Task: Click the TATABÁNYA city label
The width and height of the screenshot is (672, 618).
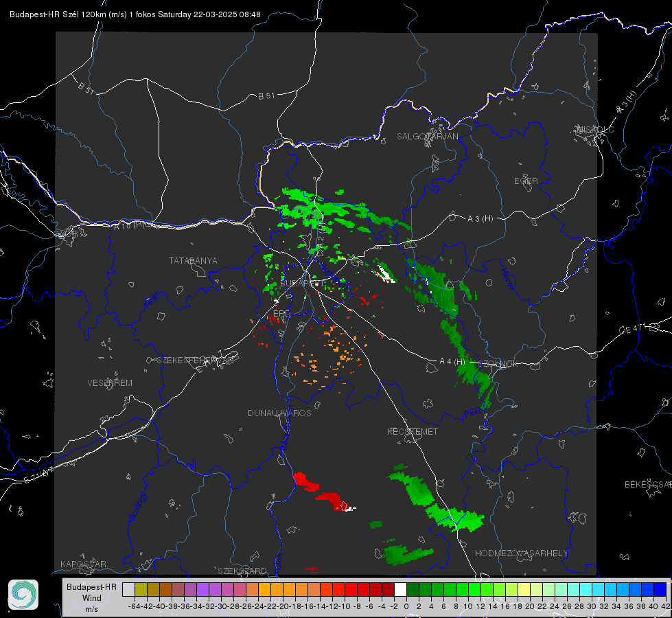Action: [x=193, y=261]
